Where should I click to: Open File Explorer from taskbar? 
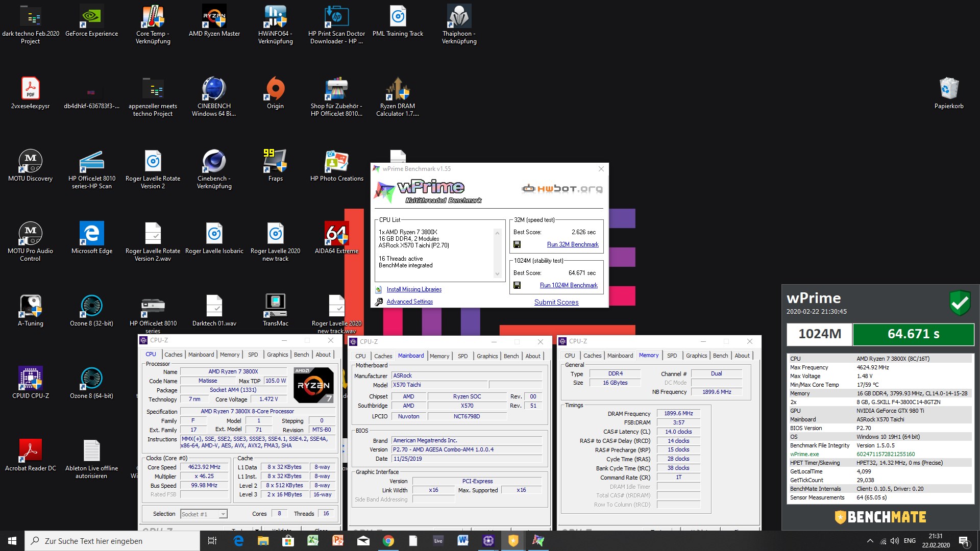263,541
